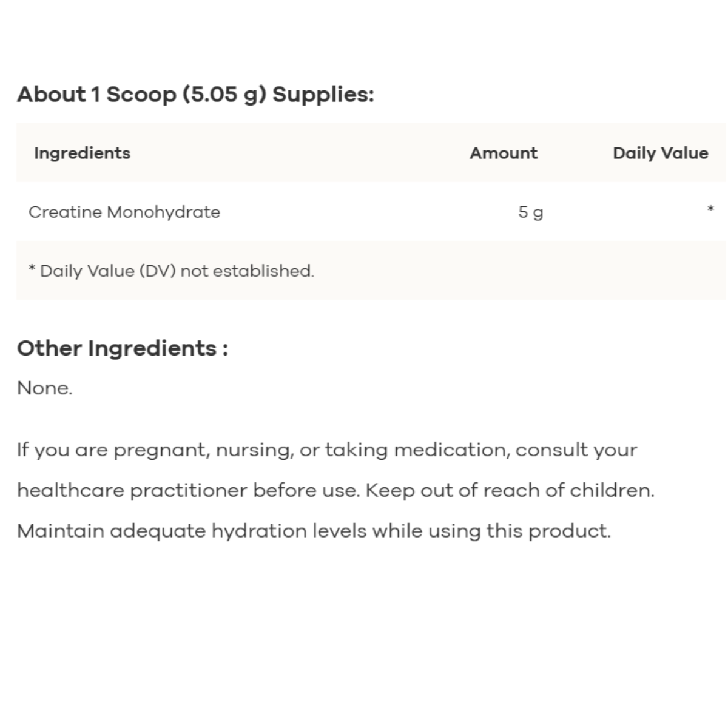This screenshot has height=728, width=728.
Task: Select the Creatine Monohydrate row label
Action: 124,212
